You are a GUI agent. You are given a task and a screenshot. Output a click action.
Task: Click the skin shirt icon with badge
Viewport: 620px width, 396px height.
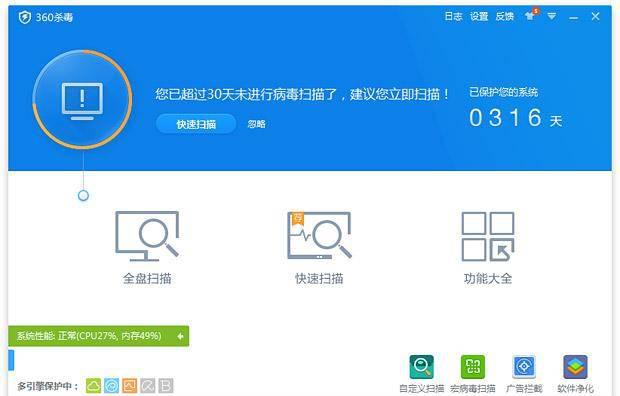531,15
